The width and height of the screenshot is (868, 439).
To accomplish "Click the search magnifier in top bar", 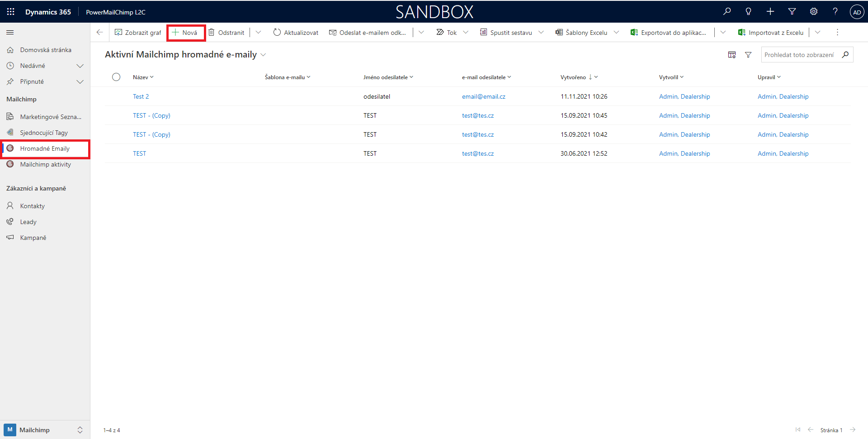I will tap(727, 12).
